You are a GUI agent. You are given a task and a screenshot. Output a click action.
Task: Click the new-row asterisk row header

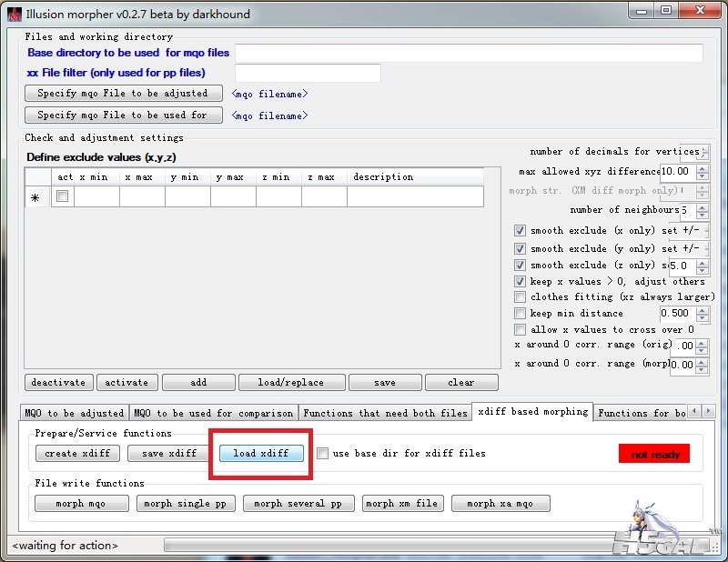tap(35, 197)
